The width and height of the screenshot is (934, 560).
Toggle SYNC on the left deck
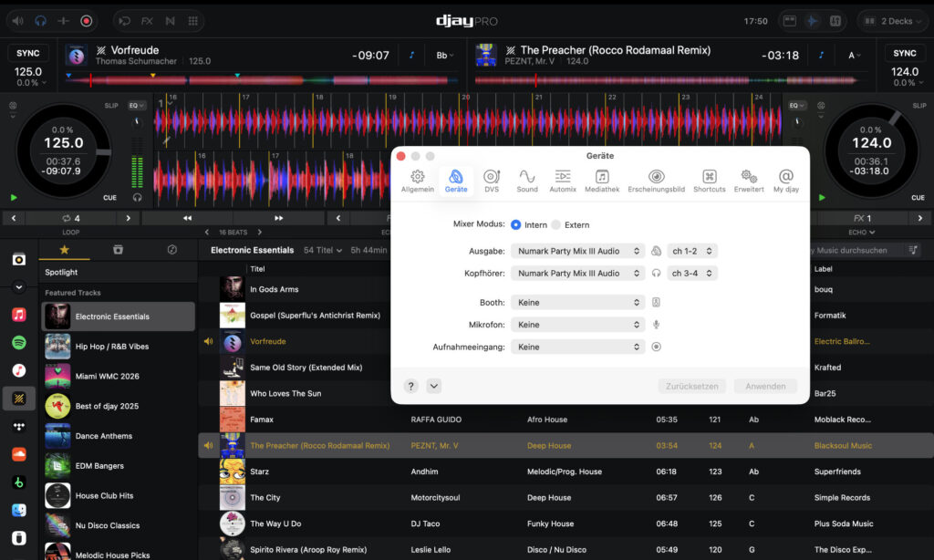(28, 53)
